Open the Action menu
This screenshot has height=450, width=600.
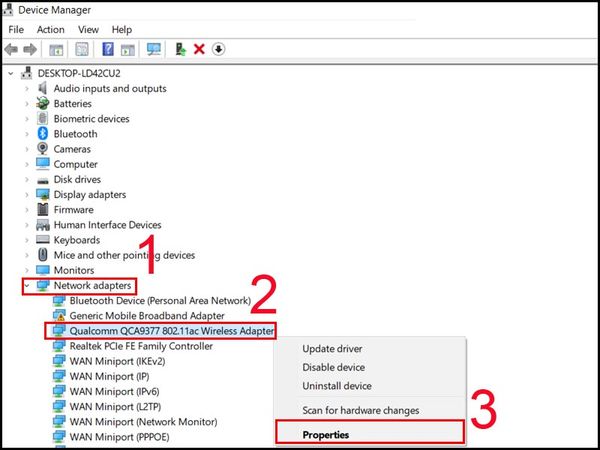pyautogui.click(x=50, y=30)
